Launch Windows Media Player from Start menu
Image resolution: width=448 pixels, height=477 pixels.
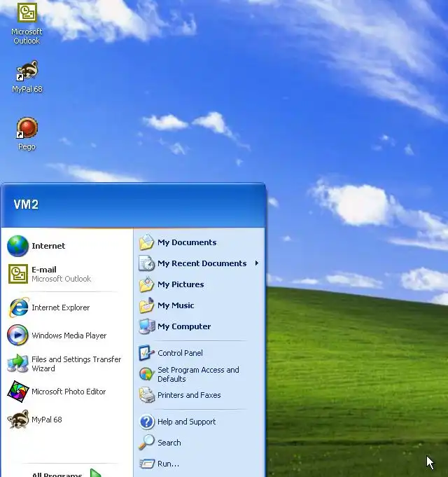click(x=67, y=336)
